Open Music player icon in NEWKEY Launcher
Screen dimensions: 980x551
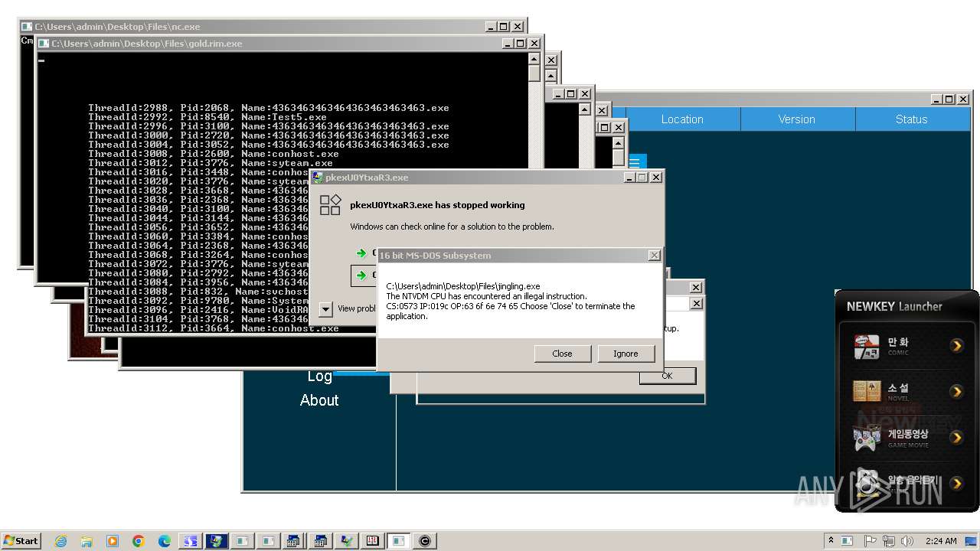pyautogui.click(x=867, y=482)
